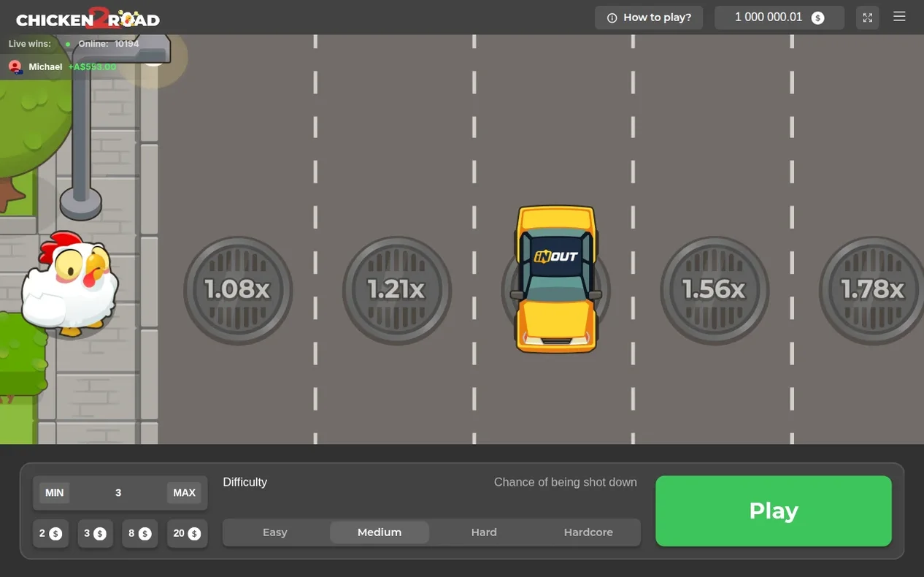This screenshot has height=577, width=924.
Task: Click the 1.78x manhole cover
Action: 871,290
